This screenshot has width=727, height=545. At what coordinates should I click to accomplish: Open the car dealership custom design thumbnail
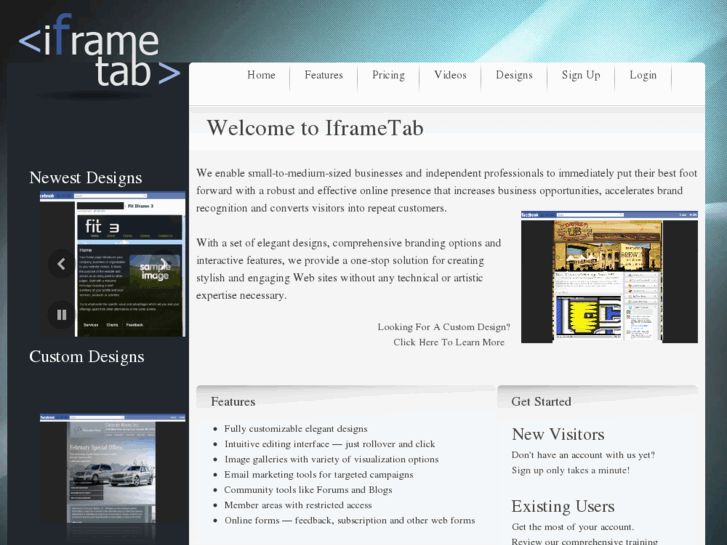(113, 468)
